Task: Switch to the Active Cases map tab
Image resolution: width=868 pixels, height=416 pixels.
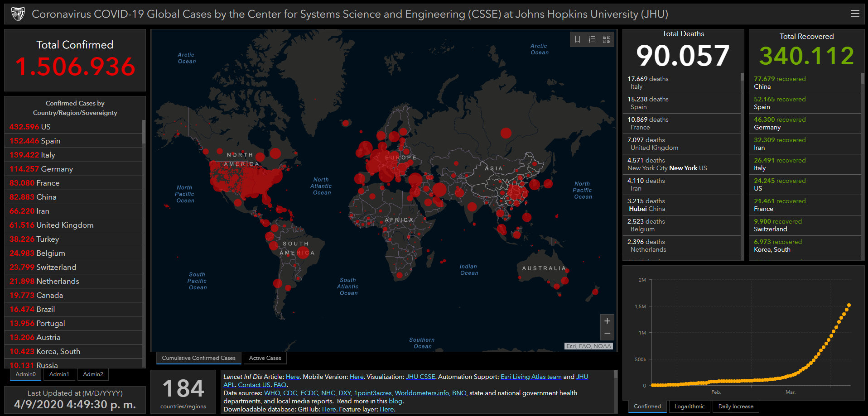Action: click(x=265, y=358)
